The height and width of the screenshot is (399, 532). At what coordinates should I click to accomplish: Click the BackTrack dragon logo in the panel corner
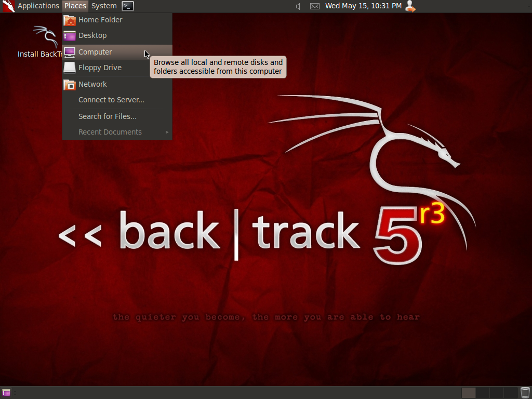8,6
